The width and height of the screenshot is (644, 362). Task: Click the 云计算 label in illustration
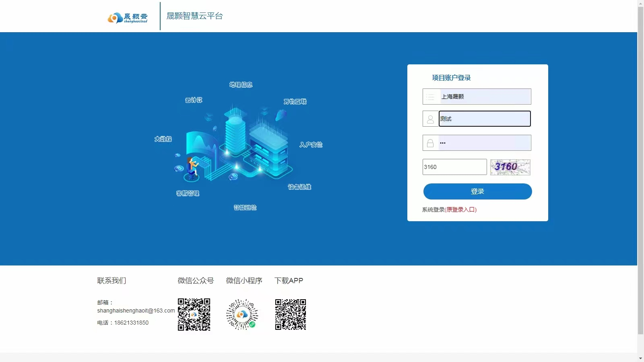[194, 100]
